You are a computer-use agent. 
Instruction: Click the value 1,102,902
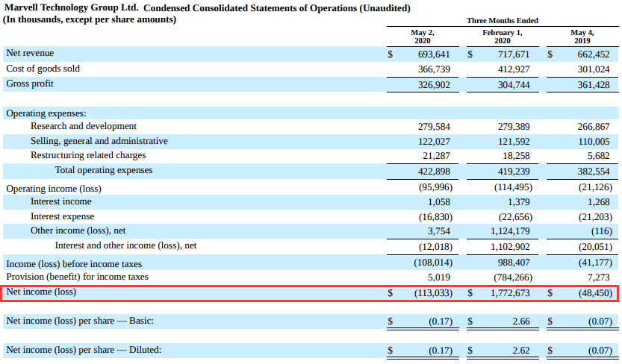tap(510, 247)
